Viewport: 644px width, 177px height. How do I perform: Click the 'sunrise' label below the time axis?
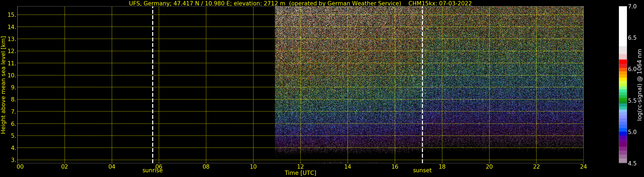(x=153, y=171)
